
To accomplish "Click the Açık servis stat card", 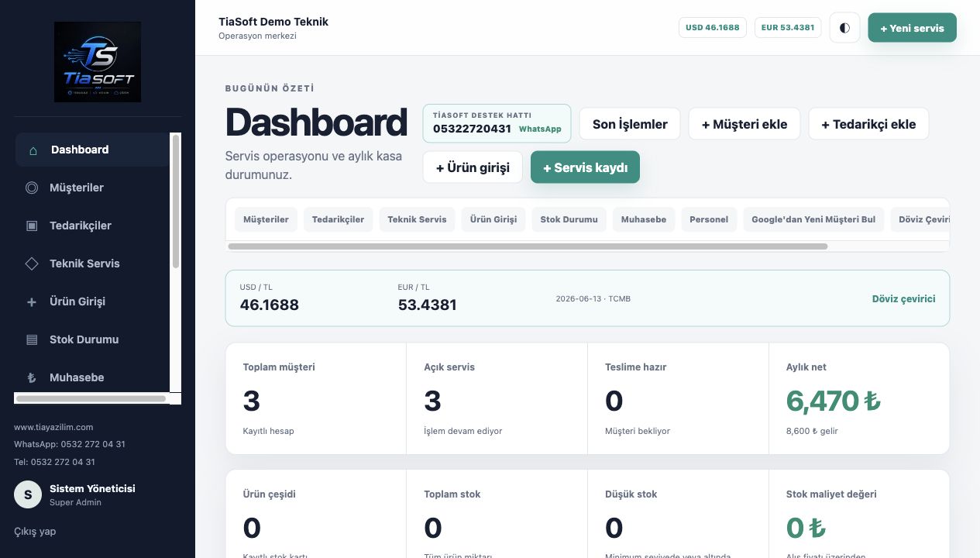I will [497, 398].
